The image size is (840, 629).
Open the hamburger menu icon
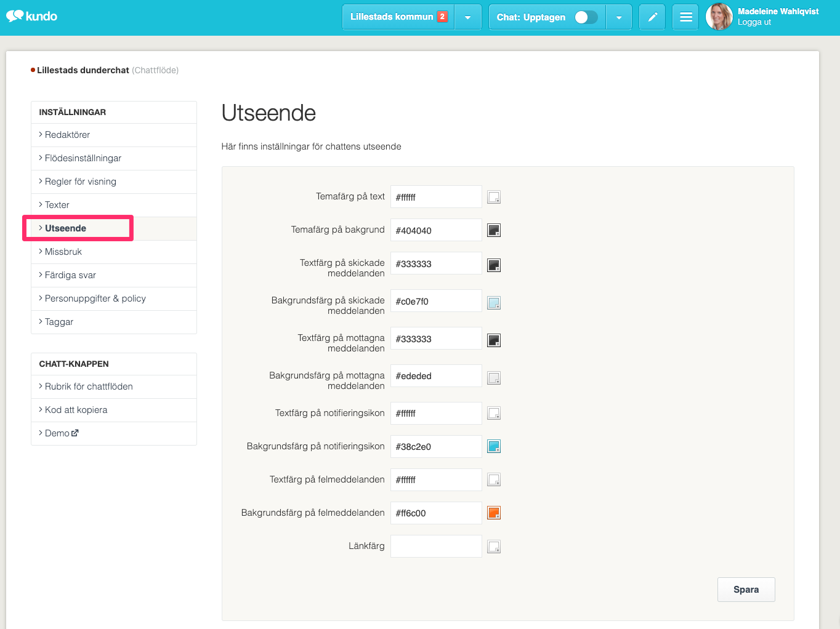pyautogui.click(x=685, y=17)
